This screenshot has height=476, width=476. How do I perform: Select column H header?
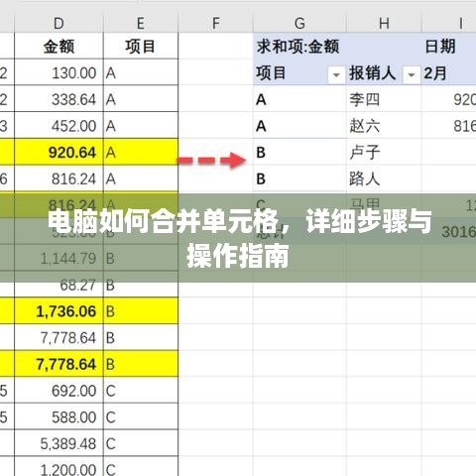[x=384, y=24]
